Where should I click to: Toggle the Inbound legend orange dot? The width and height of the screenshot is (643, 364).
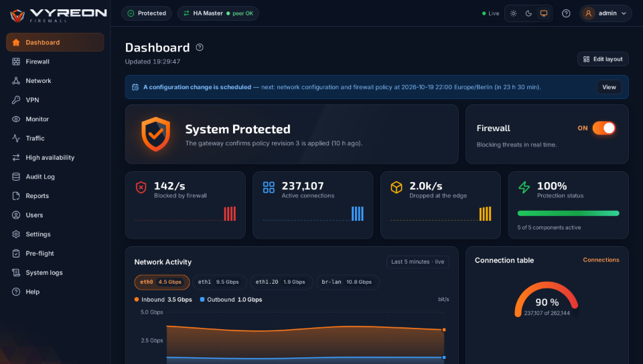[137, 300]
